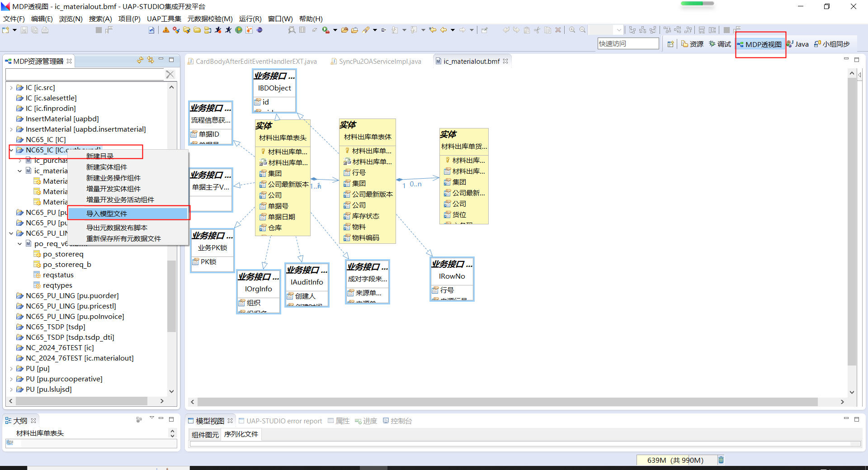Expand InsertMaterial [uapbd.insertmaterial] node
The image size is (868, 470).
[x=11, y=129]
